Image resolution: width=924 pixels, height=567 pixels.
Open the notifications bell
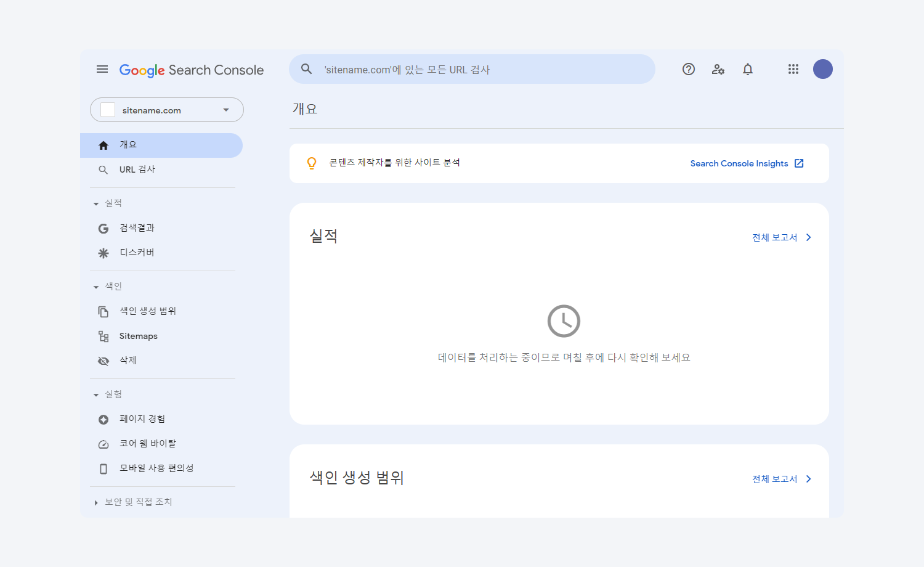pyautogui.click(x=748, y=70)
